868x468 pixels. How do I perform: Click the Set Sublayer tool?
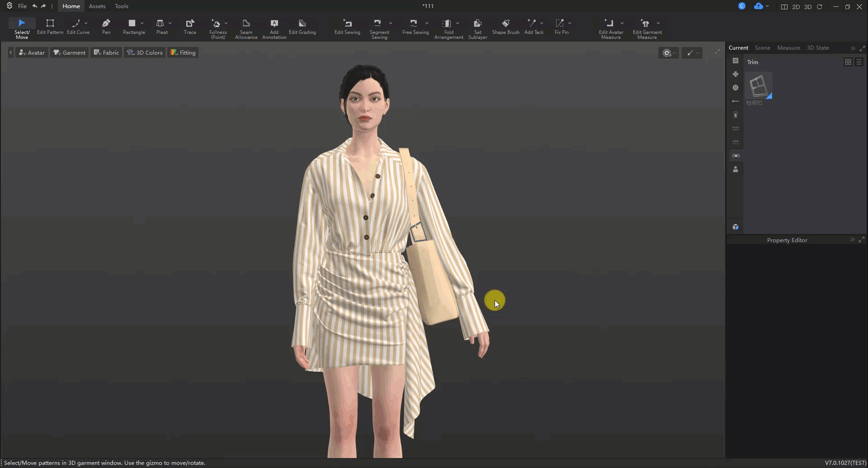click(477, 29)
